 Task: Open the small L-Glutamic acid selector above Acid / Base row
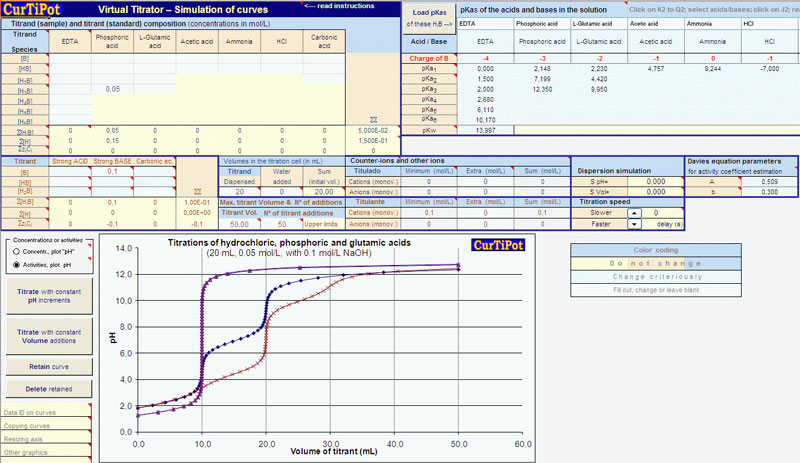[x=599, y=23]
